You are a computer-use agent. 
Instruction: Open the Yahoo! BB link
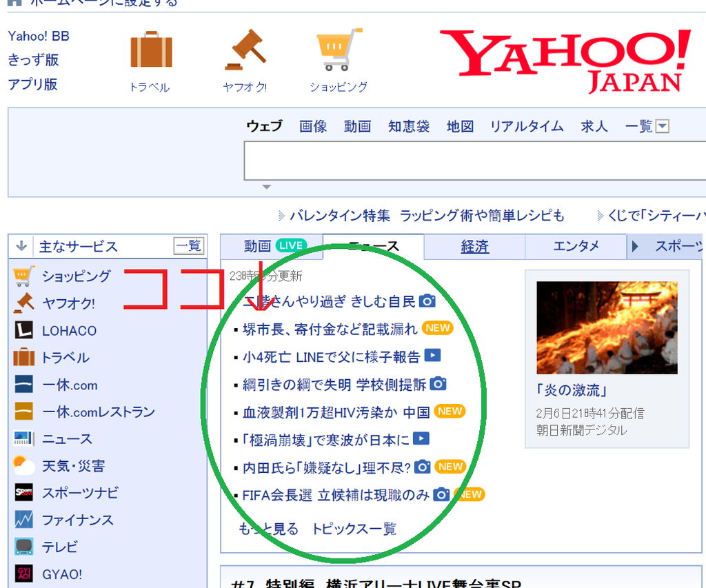point(39,36)
